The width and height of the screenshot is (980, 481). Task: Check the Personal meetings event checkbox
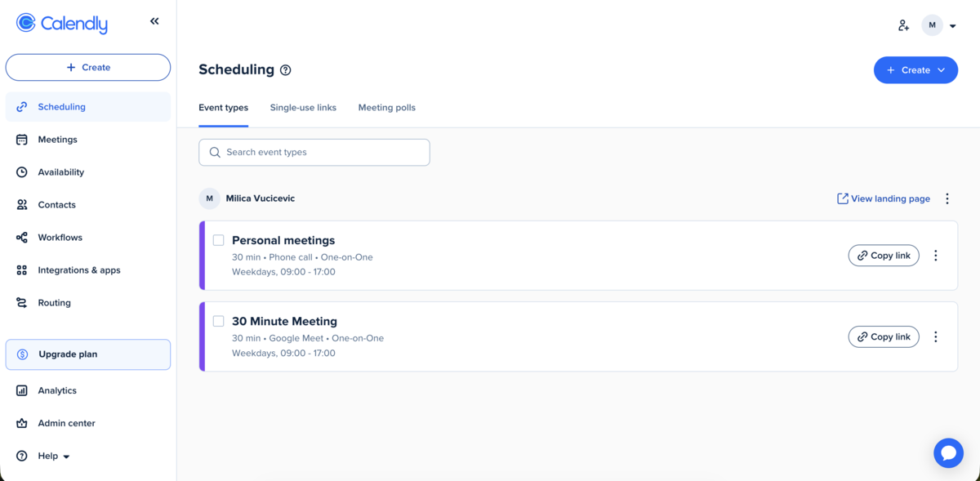pos(218,239)
